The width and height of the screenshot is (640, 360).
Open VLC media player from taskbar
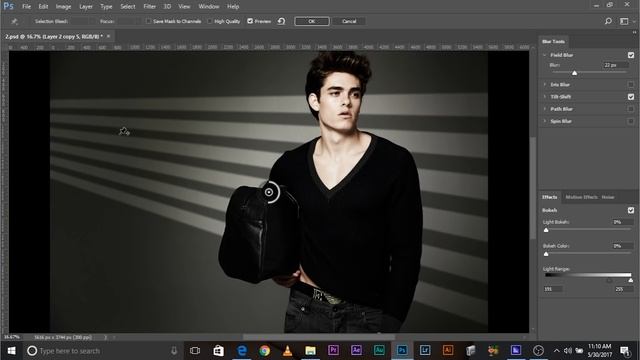pos(287,351)
